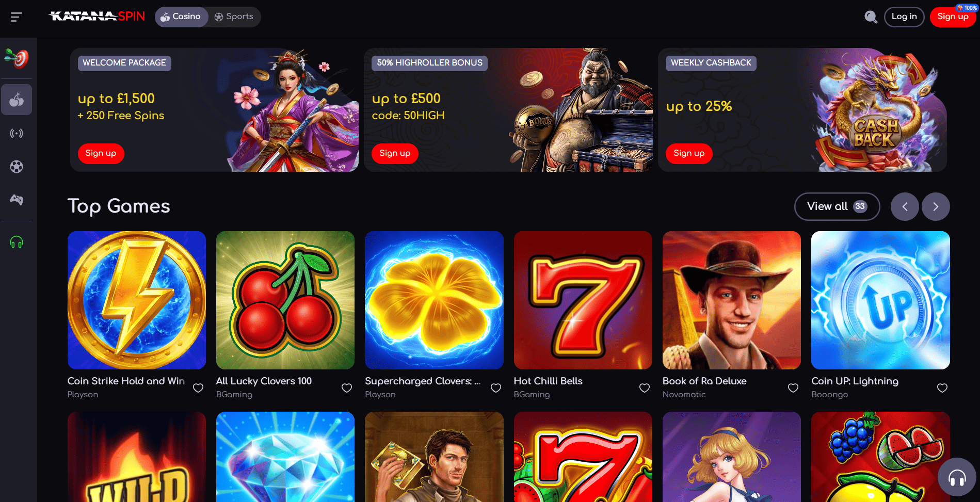The width and height of the screenshot is (980, 502).
Task: Click the search magnifier icon
Action: pyautogui.click(x=871, y=17)
